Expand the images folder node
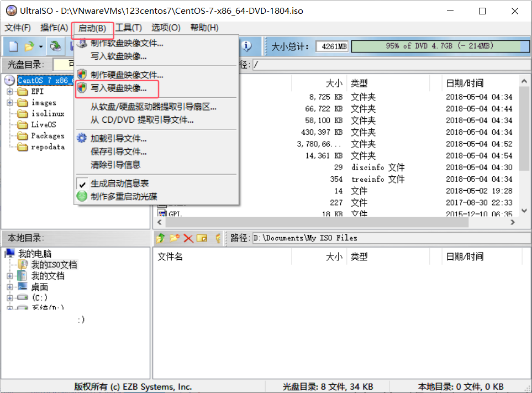 (x=10, y=102)
